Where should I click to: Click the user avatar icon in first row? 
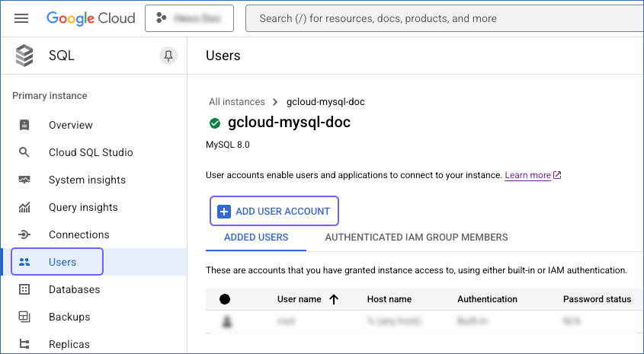[x=227, y=321]
